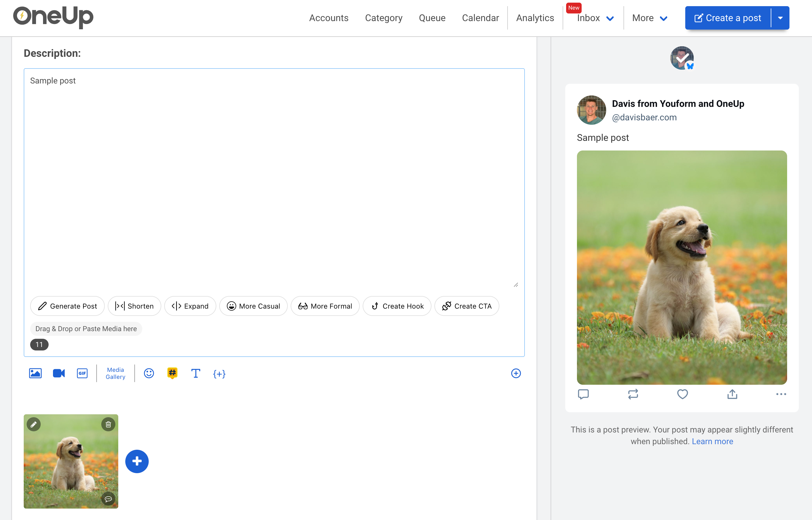Click the image upload icon
Image resolution: width=812 pixels, height=520 pixels.
pos(35,373)
